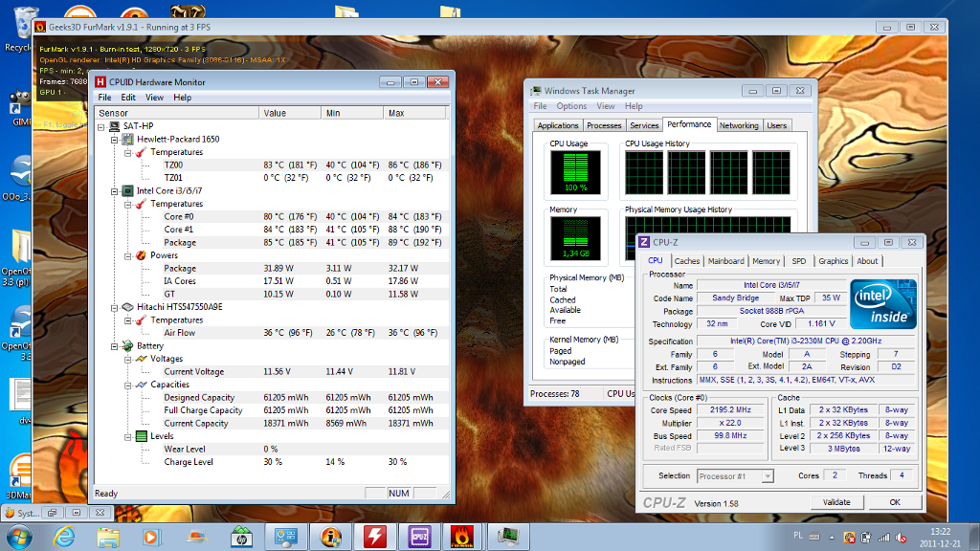This screenshot has height=551, width=980.
Task: Click the Validate button in CPU-Z
Action: click(836, 502)
